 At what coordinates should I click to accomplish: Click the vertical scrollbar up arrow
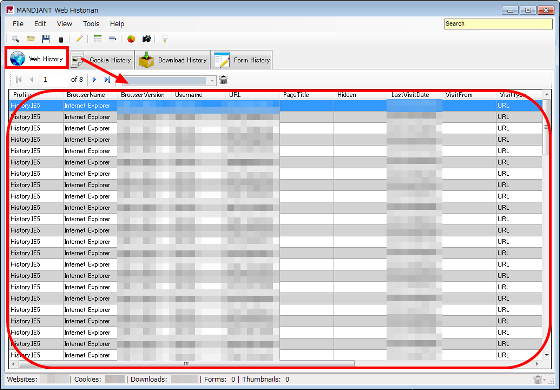(546, 95)
